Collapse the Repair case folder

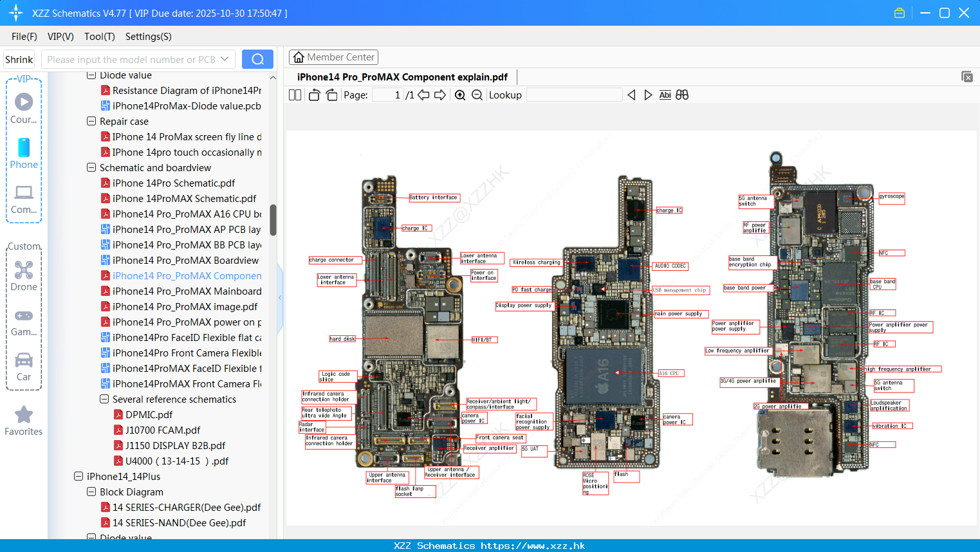pyautogui.click(x=91, y=121)
